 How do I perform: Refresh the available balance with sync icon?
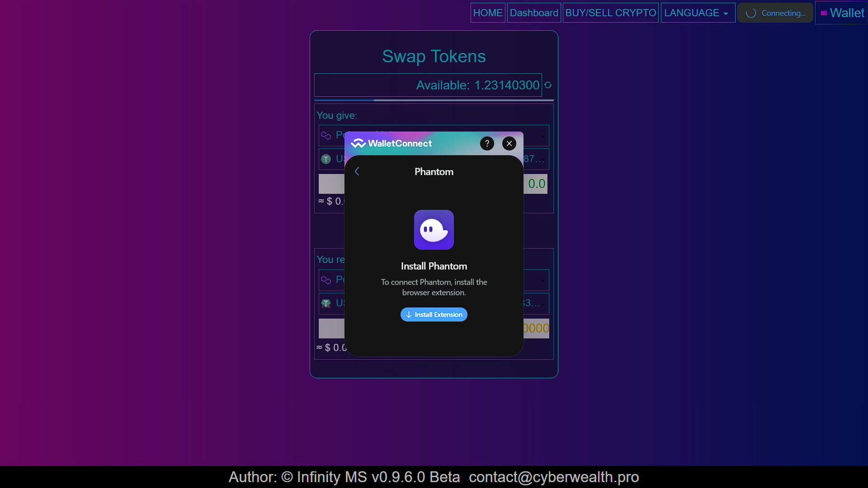pyautogui.click(x=547, y=85)
